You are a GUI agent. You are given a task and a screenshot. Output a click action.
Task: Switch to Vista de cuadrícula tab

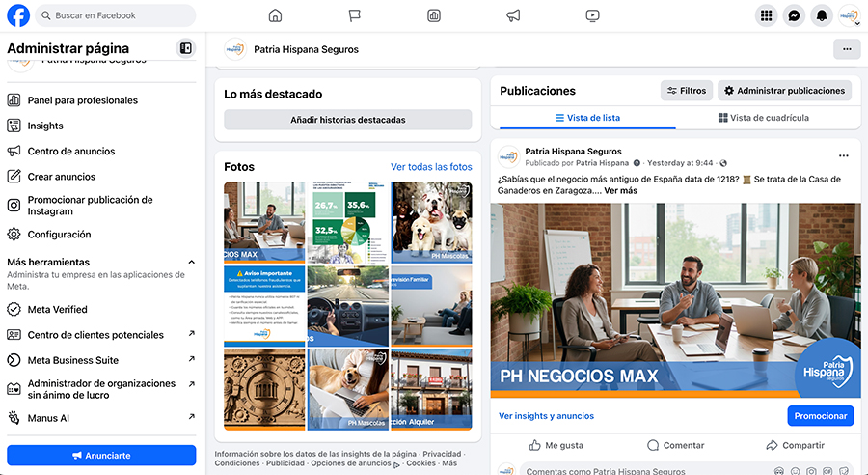point(764,118)
